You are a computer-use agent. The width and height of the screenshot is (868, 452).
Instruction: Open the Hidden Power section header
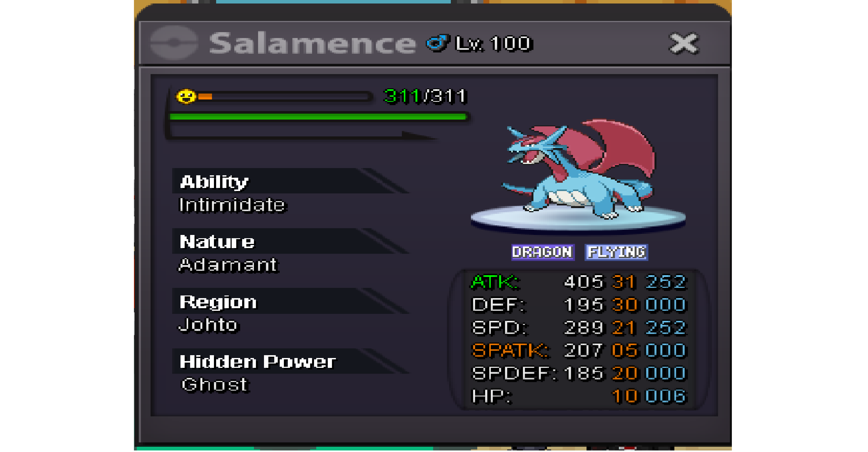290,361
